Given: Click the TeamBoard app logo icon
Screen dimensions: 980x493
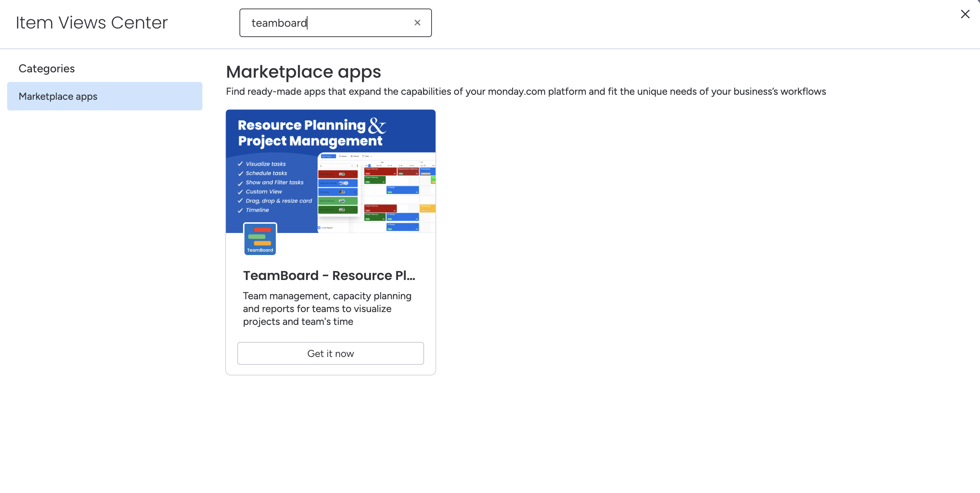Looking at the screenshot, I should [260, 239].
